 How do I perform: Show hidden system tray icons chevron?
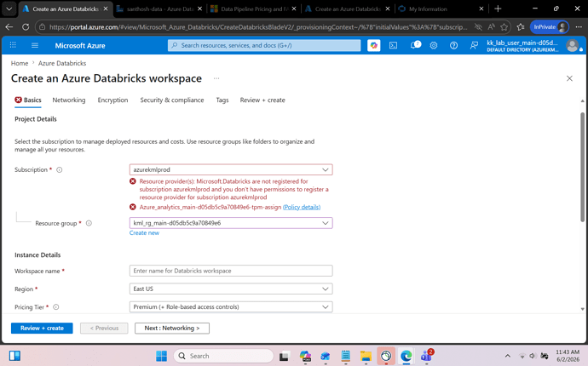[x=507, y=356]
